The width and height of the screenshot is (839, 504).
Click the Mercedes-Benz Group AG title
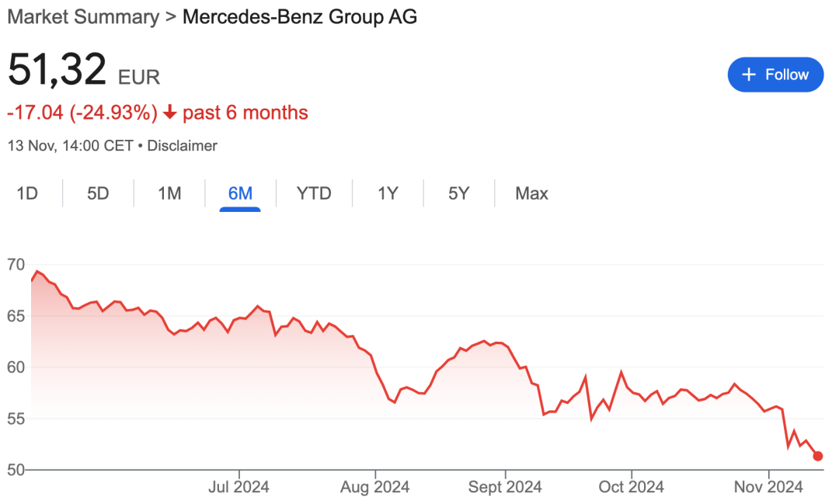(300, 16)
